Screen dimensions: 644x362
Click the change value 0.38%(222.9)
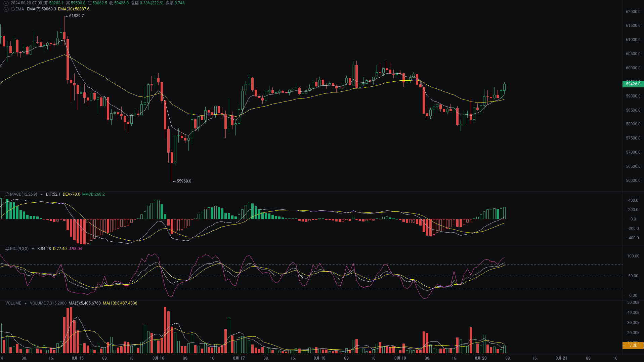point(152,3)
